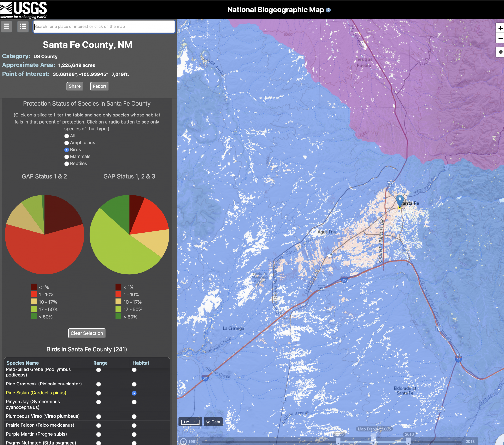Select the Mammals radio button
This screenshot has height=445, width=504.
click(67, 157)
